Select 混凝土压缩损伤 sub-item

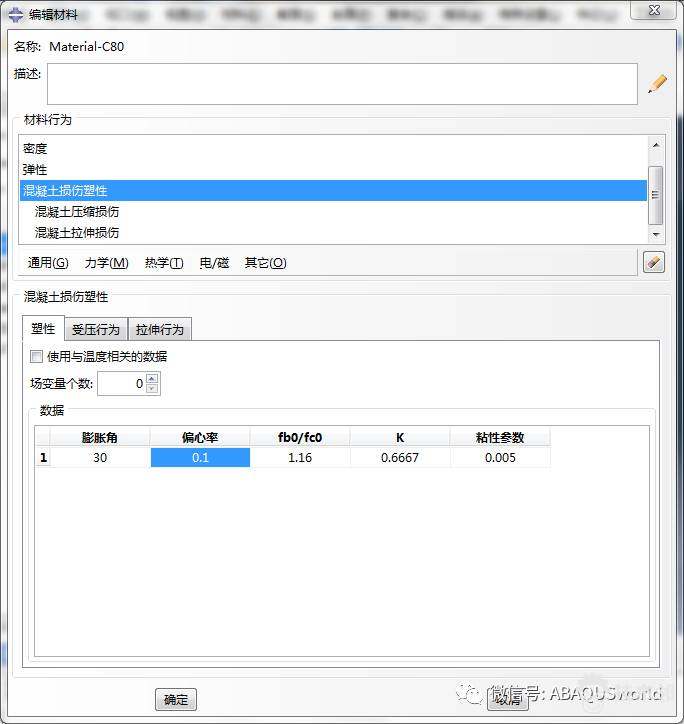point(333,211)
